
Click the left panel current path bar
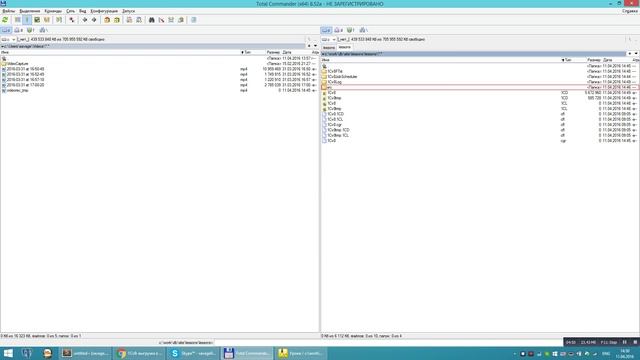(x=153, y=46)
